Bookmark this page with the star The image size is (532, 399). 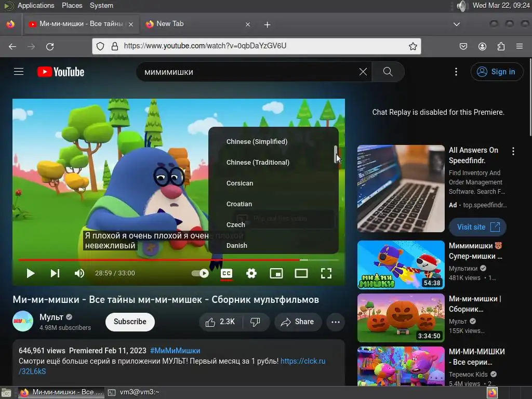(413, 46)
